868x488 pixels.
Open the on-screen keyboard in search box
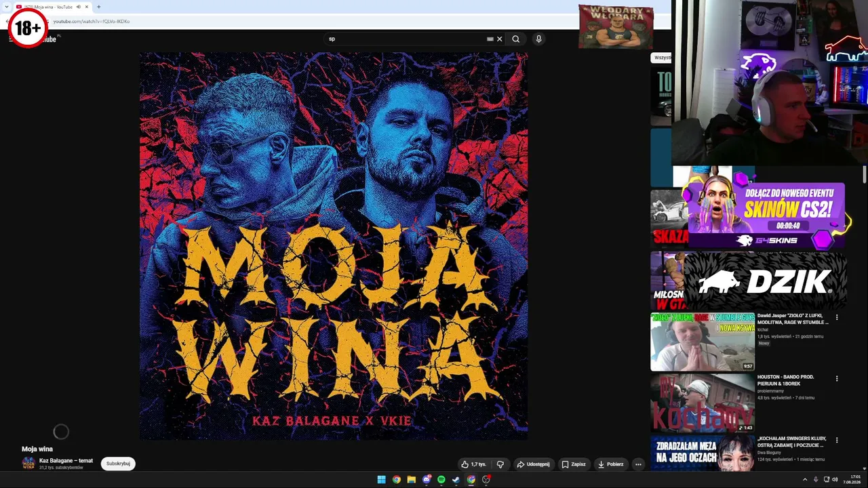pos(490,39)
